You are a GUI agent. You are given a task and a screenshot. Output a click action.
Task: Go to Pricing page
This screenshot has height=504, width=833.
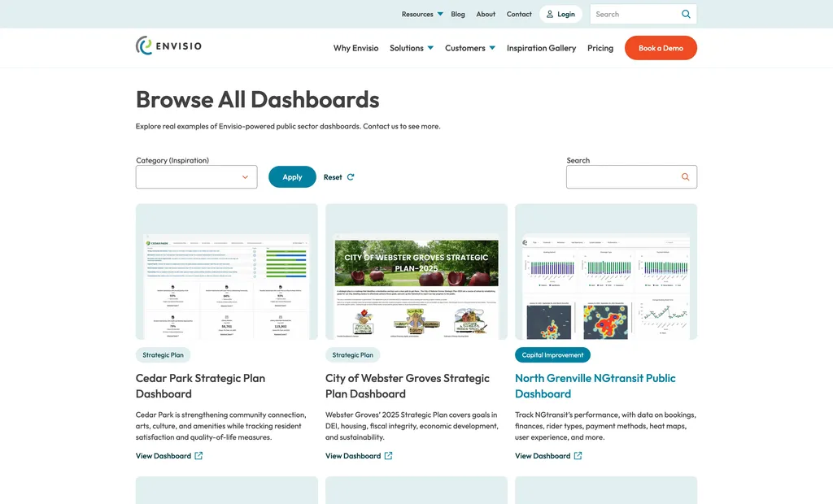(600, 48)
